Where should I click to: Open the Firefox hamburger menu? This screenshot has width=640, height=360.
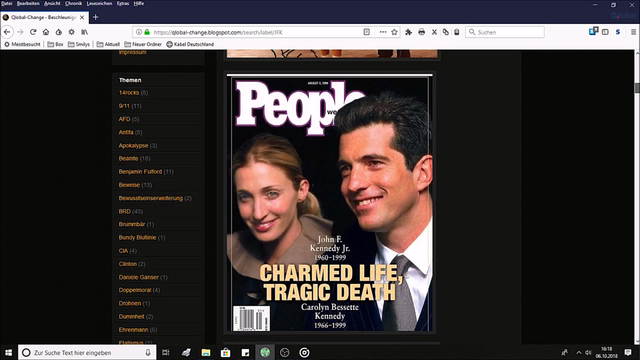(x=633, y=32)
